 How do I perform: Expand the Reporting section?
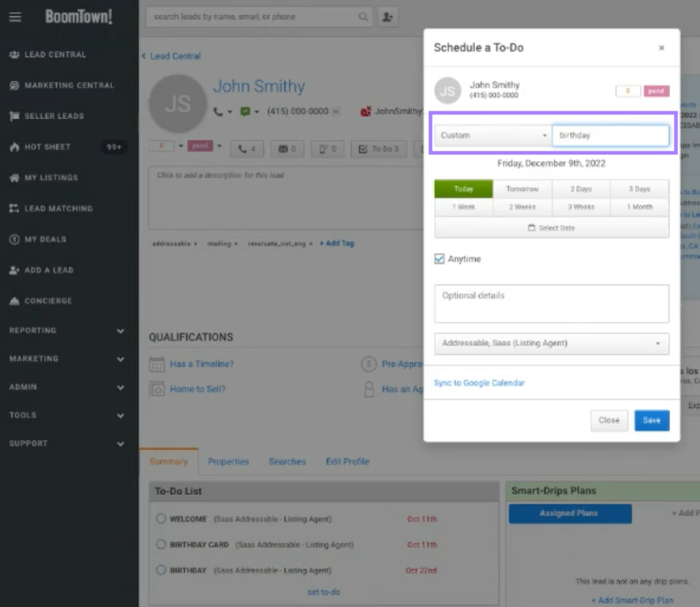tap(67, 330)
